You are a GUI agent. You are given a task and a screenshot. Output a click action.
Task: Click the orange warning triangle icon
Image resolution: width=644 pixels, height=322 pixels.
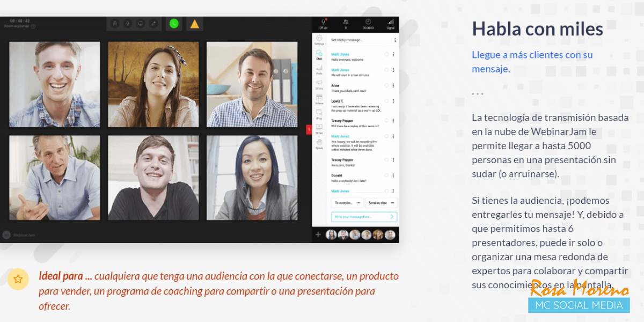[x=194, y=24]
